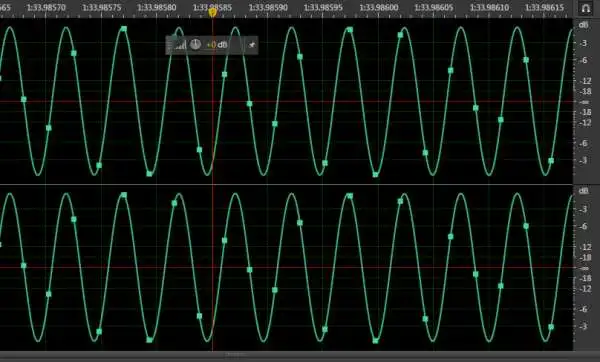Click the top channel dB scale label

click(x=583, y=25)
